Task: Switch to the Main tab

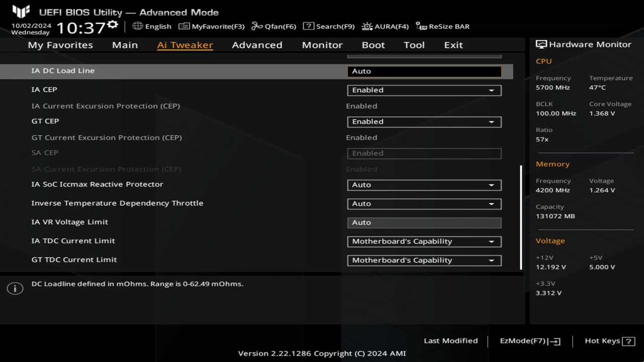Action: 125,45
